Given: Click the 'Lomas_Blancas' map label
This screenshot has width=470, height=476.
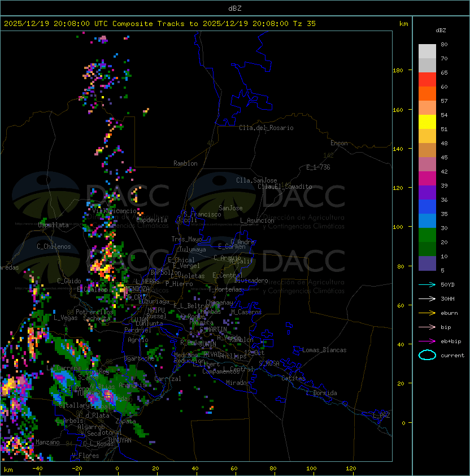Looking at the screenshot, I should (324, 350).
